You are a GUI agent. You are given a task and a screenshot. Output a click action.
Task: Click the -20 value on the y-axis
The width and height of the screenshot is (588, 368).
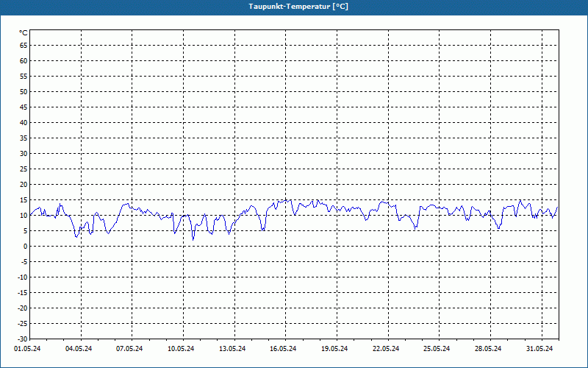[23, 308]
